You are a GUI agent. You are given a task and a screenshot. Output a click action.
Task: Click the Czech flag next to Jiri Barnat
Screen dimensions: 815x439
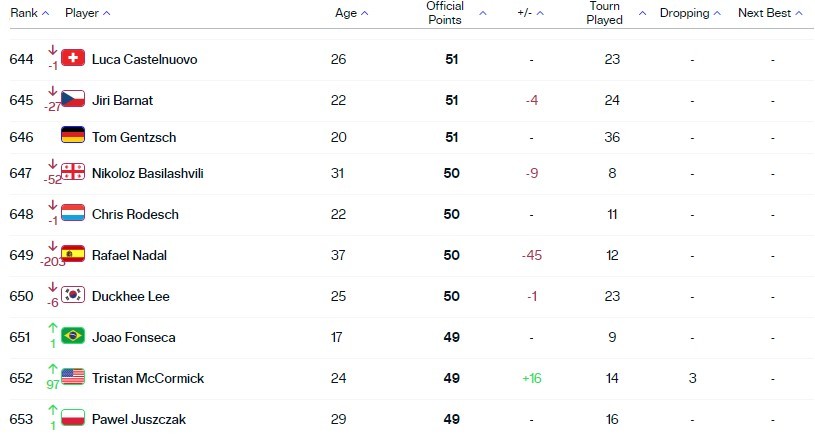coord(73,99)
